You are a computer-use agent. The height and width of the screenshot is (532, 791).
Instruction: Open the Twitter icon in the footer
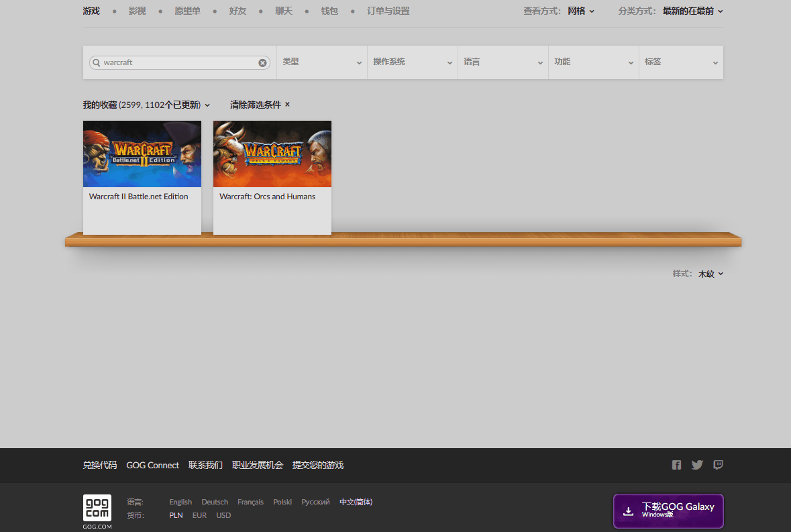pyautogui.click(x=697, y=465)
